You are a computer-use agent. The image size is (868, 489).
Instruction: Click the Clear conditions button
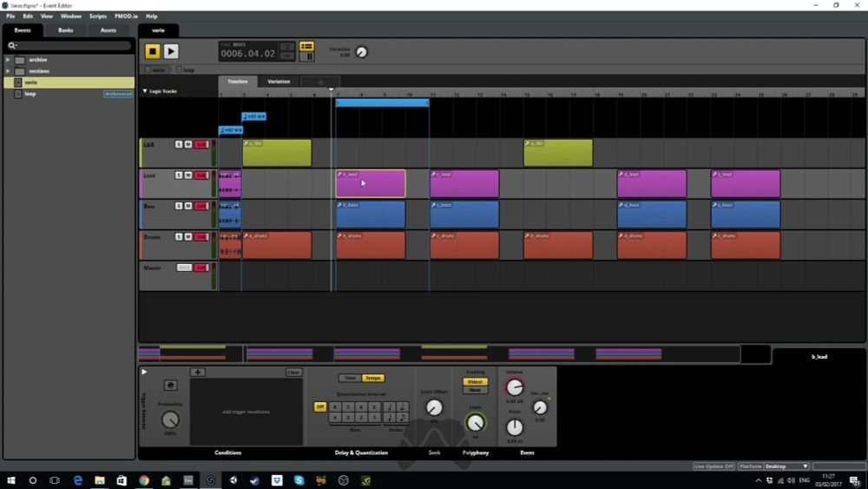click(294, 372)
